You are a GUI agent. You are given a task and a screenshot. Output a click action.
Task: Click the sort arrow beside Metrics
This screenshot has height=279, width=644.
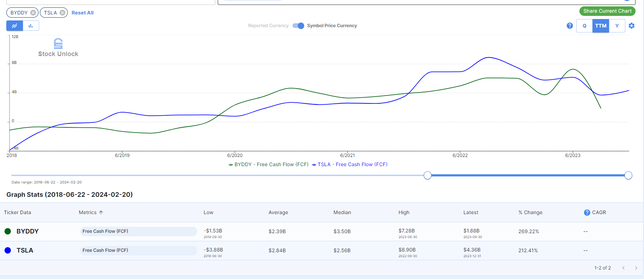[101, 212]
